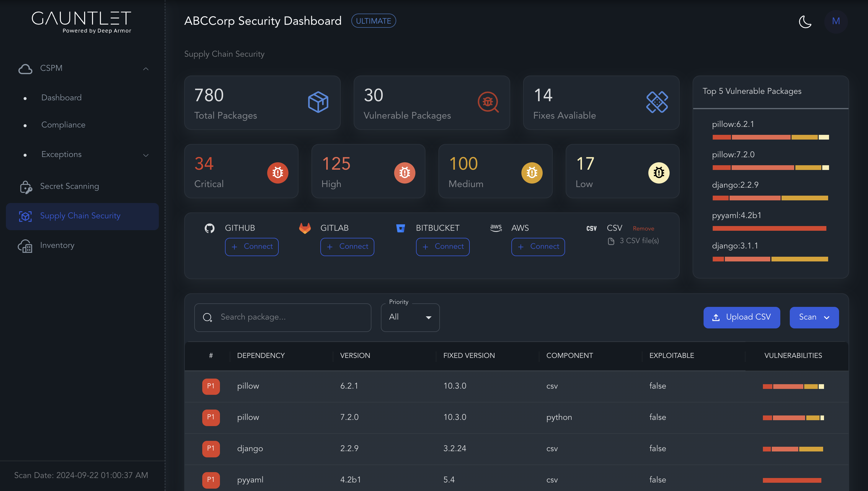Click the Critical severity bug icon
The width and height of the screenshot is (868, 491).
tap(277, 173)
